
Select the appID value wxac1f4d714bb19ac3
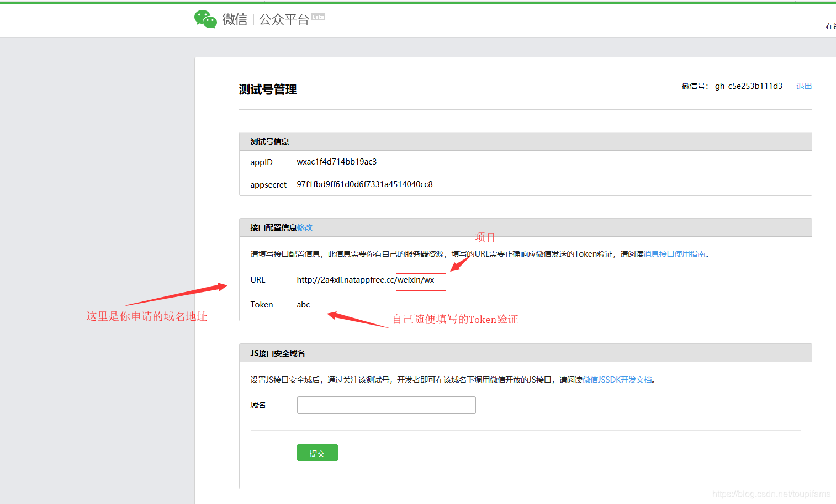[337, 162]
